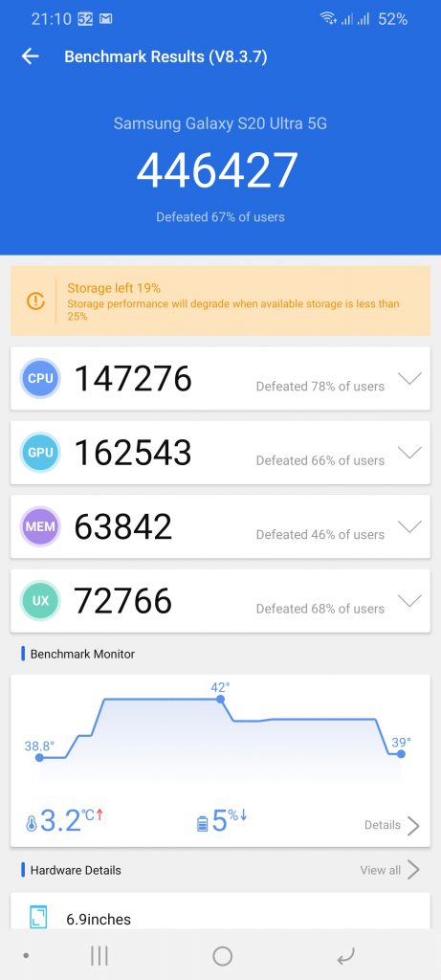441x980 pixels.
Task: Tap the 42° peak point on temperature graph
Action: [220, 699]
